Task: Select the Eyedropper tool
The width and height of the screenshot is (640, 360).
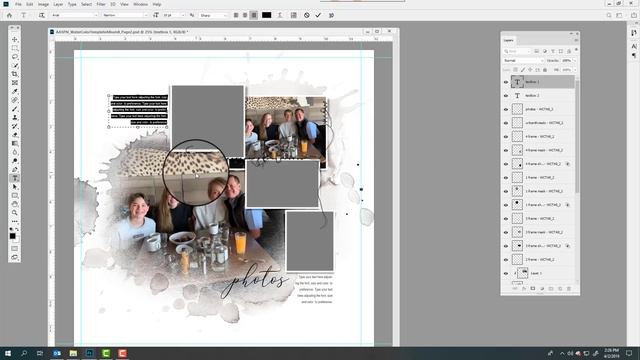Action: (x=15, y=91)
